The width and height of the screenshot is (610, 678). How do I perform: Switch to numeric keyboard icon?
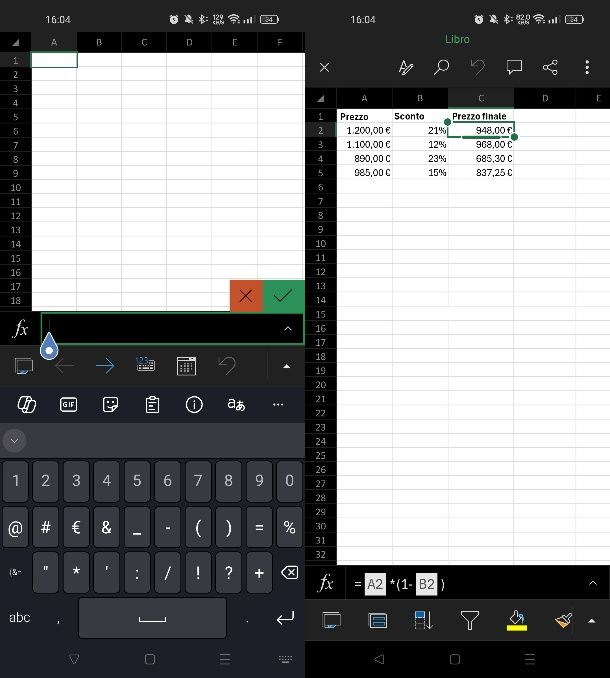pyautogui.click(x=146, y=365)
